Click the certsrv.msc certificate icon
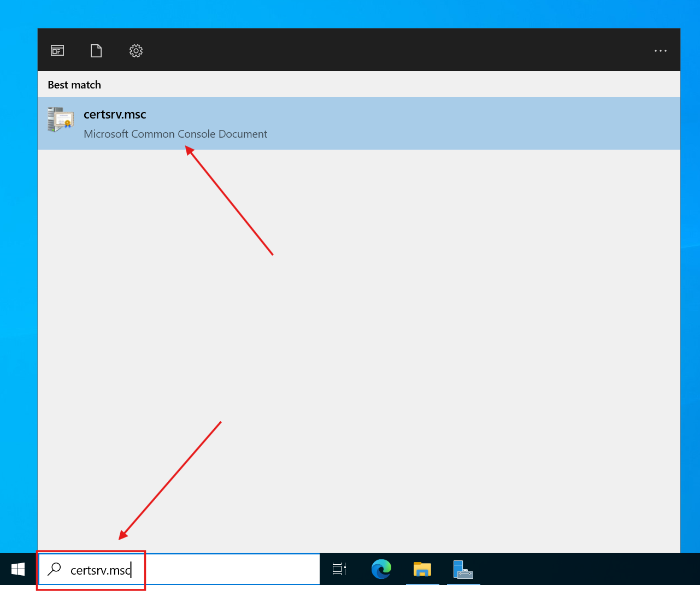The height and width of the screenshot is (591, 700). pos(61,120)
